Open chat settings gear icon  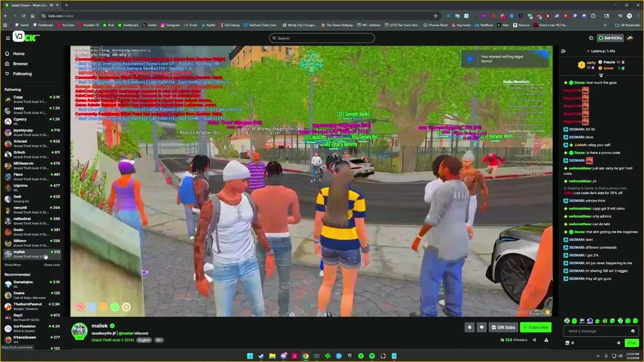[x=619, y=343]
